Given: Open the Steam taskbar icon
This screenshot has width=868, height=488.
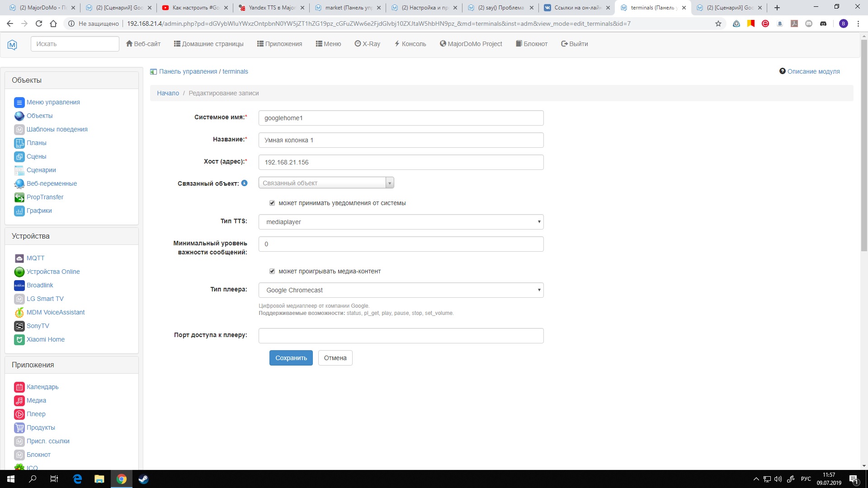Looking at the screenshot, I should (143, 479).
